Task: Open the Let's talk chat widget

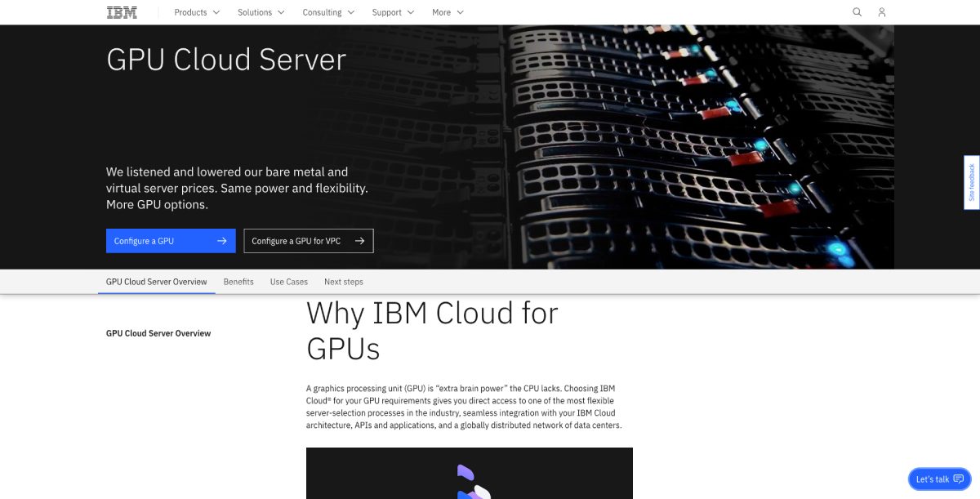Action: pyautogui.click(x=933, y=479)
